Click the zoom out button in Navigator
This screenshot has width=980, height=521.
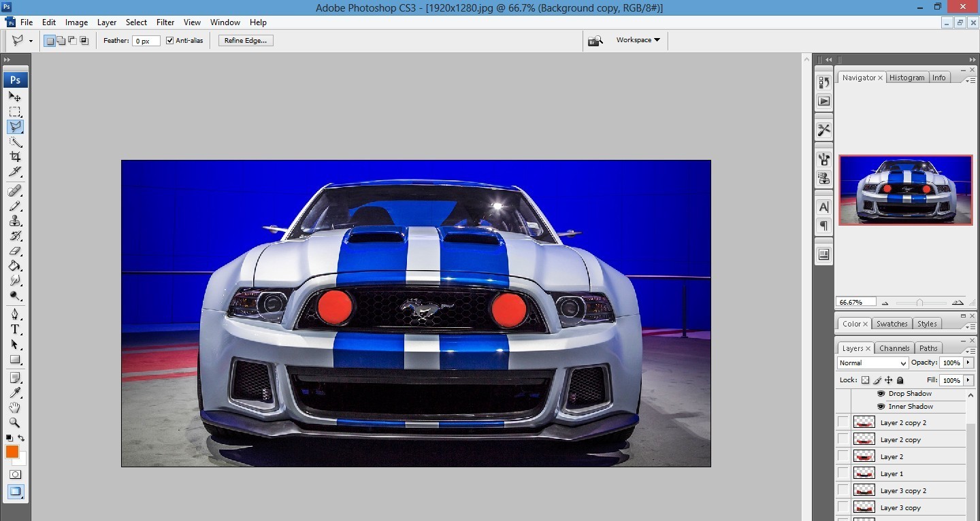(885, 303)
